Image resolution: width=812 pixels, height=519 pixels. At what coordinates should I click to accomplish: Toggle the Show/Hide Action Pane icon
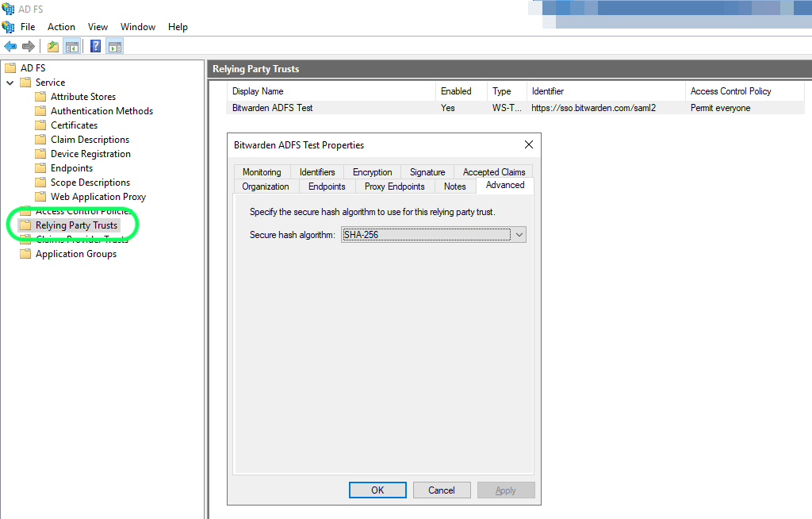tap(115, 47)
